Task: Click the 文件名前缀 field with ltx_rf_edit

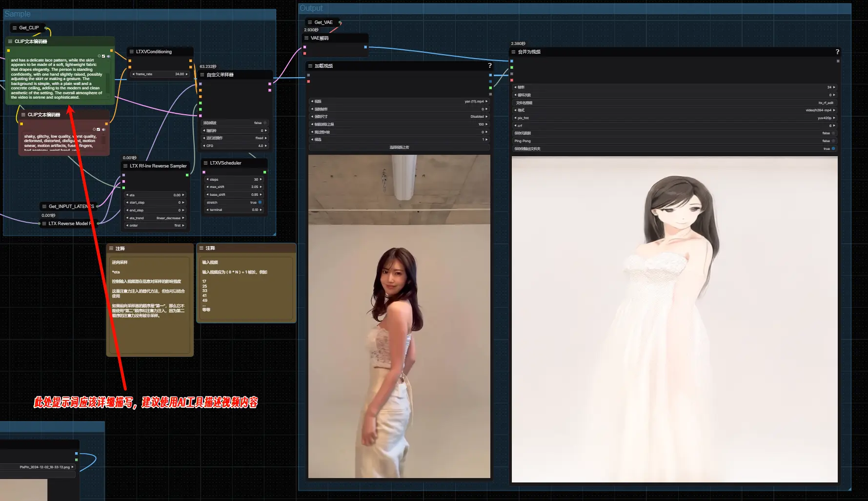Action: (x=675, y=103)
